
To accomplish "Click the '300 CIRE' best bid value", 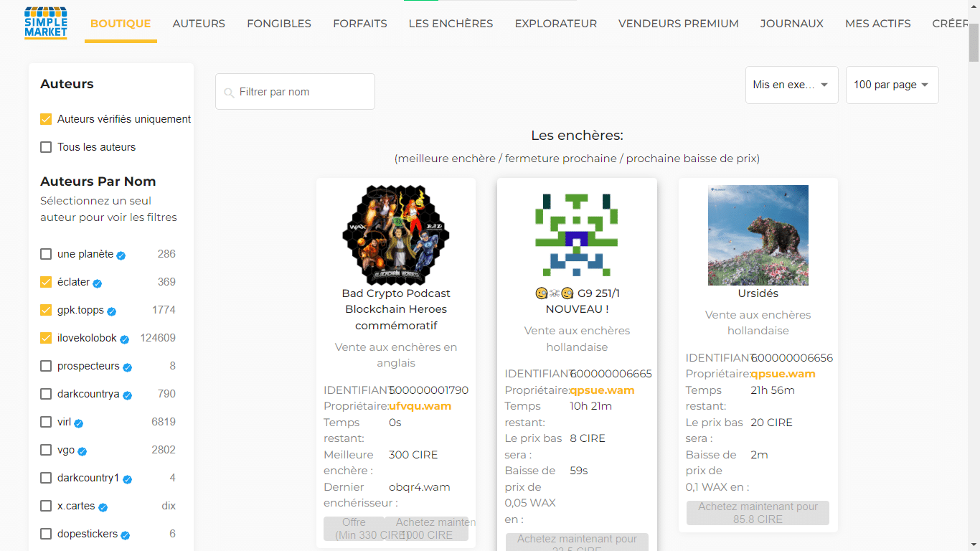I will (x=413, y=455).
